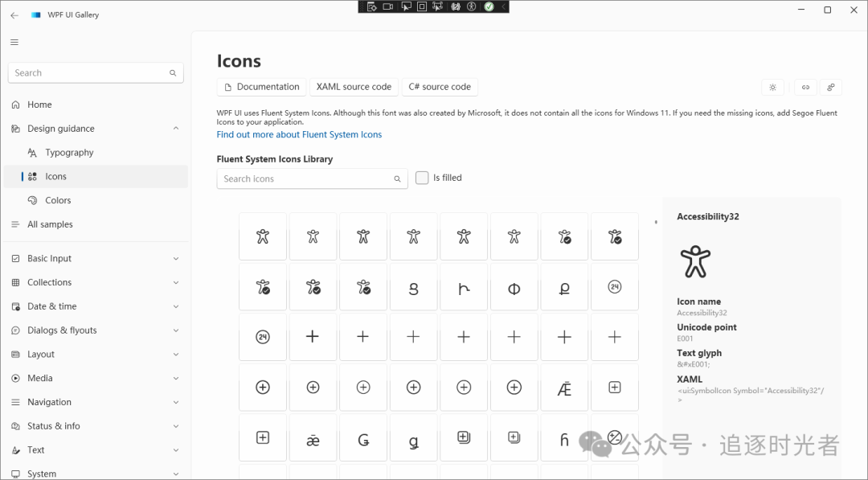
Task: Open Typography via its letter icon
Action: (x=32, y=153)
